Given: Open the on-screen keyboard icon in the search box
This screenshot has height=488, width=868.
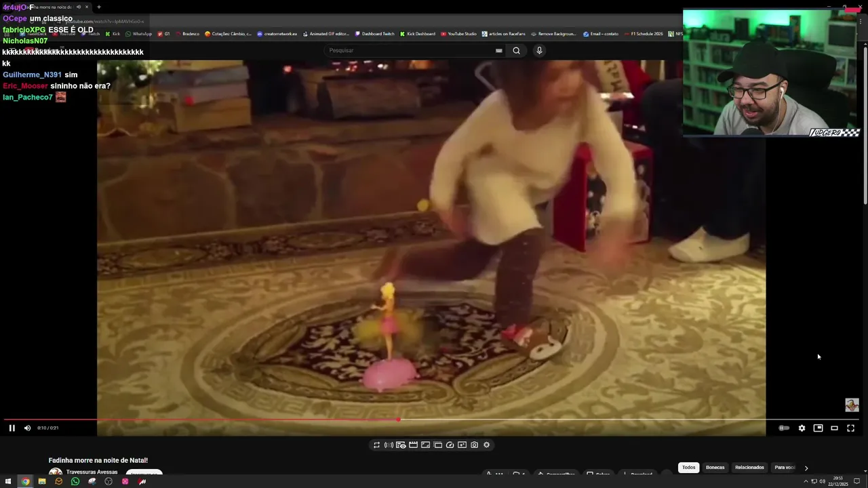Looking at the screenshot, I should click(x=499, y=50).
